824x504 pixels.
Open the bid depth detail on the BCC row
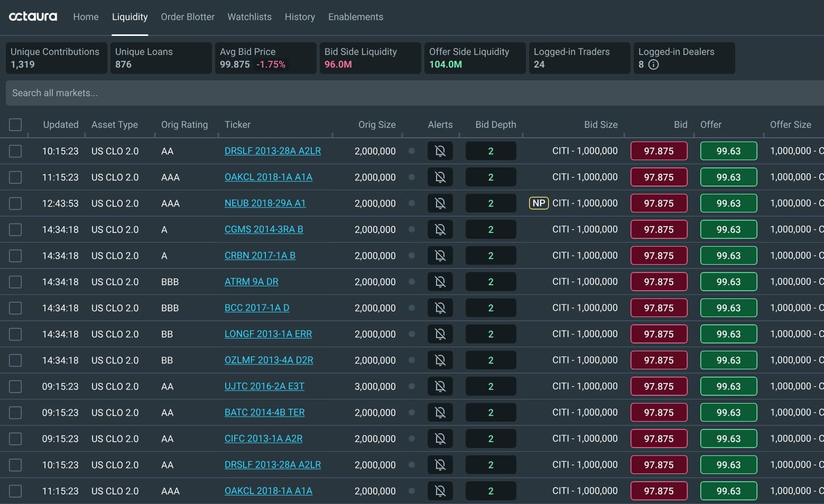coord(490,307)
